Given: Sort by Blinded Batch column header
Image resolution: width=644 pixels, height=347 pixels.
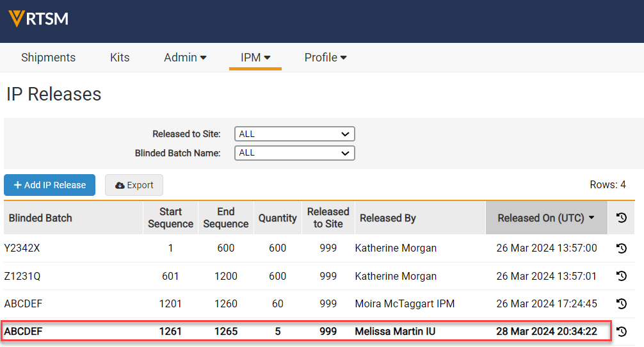Looking at the screenshot, I should (x=40, y=218).
